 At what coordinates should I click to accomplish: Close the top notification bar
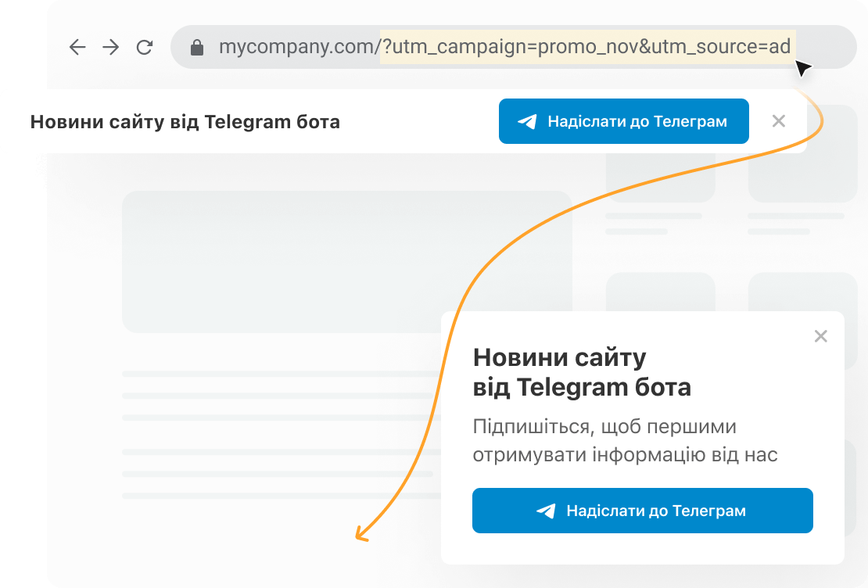tap(778, 120)
